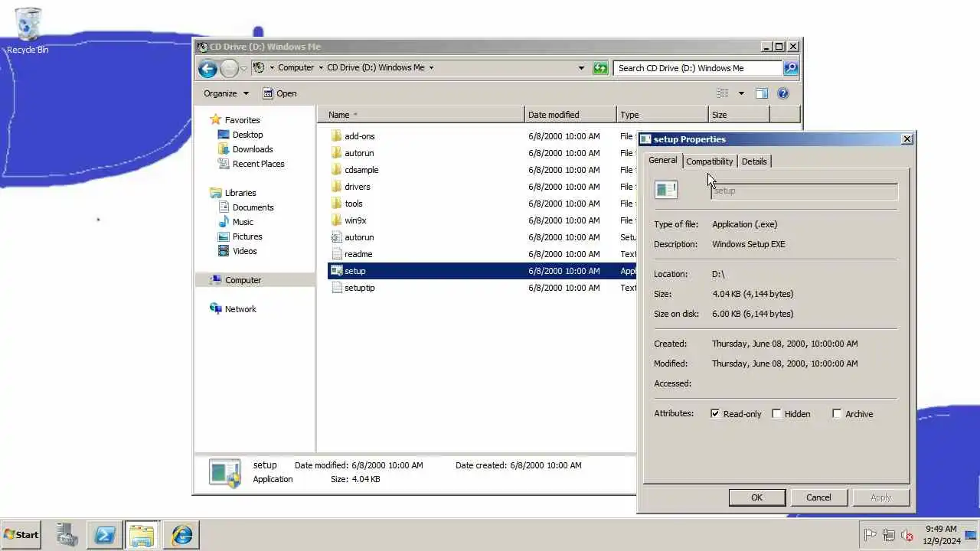Open Explorer Help question mark icon
This screenshot has width=980, height=551.
pos(783,93)
